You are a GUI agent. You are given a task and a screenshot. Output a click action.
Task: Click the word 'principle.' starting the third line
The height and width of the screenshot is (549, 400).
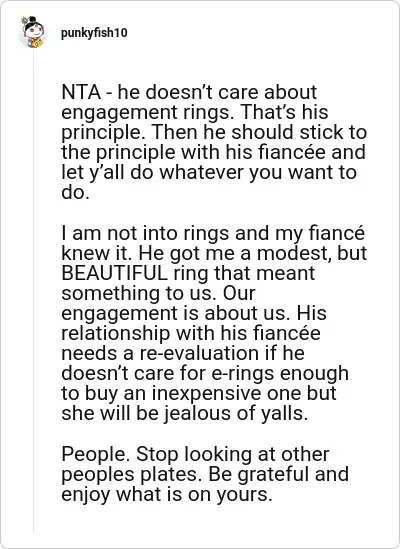pos(103,133)
